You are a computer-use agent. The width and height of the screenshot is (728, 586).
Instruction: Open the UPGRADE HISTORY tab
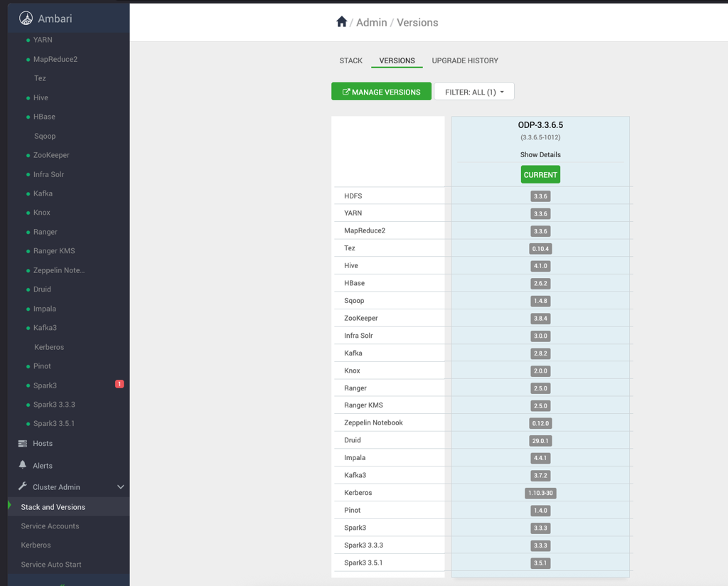[x=465, y=60]
